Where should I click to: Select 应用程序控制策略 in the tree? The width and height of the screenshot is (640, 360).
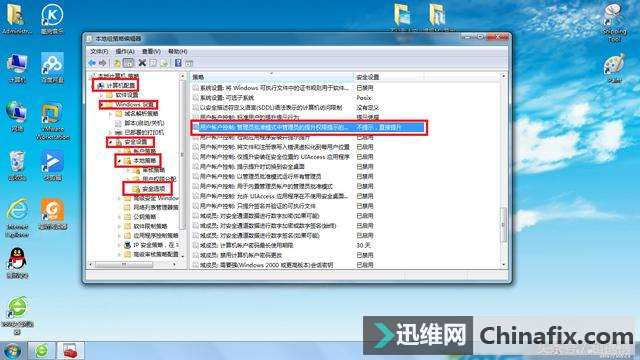click(x=156, y=236)
